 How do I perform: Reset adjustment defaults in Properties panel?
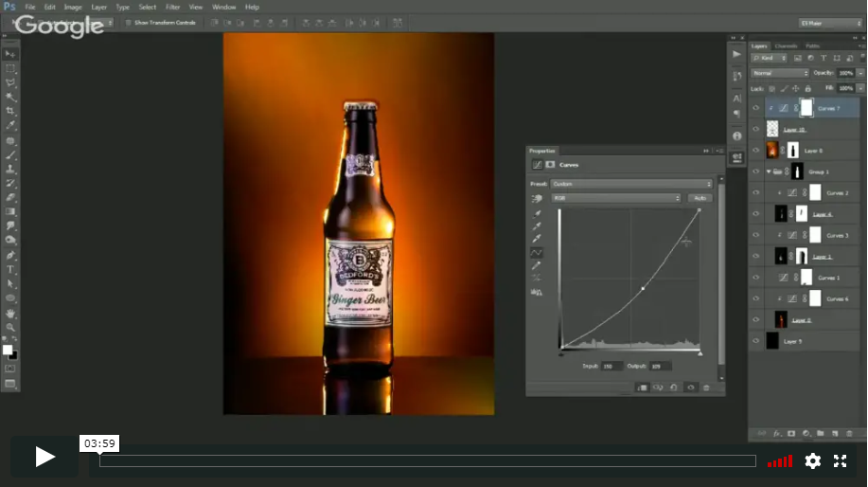point(674,388)
